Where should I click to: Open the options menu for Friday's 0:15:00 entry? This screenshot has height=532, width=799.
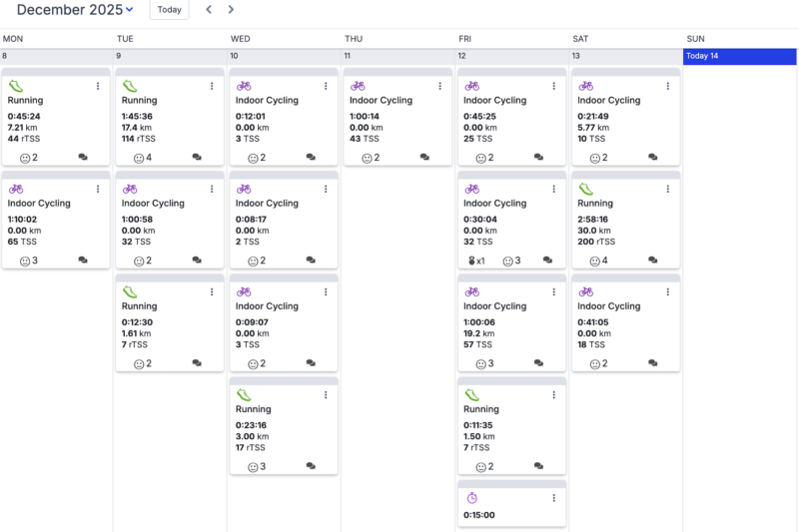pos(553,498)
